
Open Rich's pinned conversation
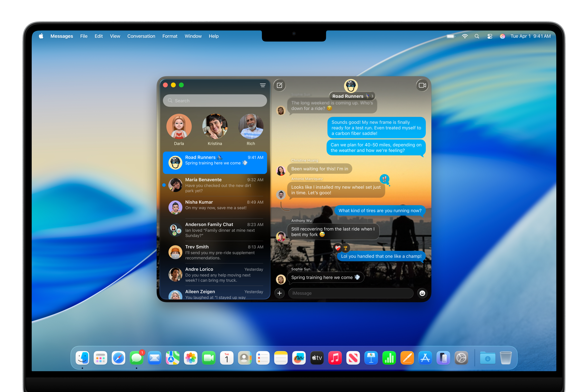click(251, 126)
